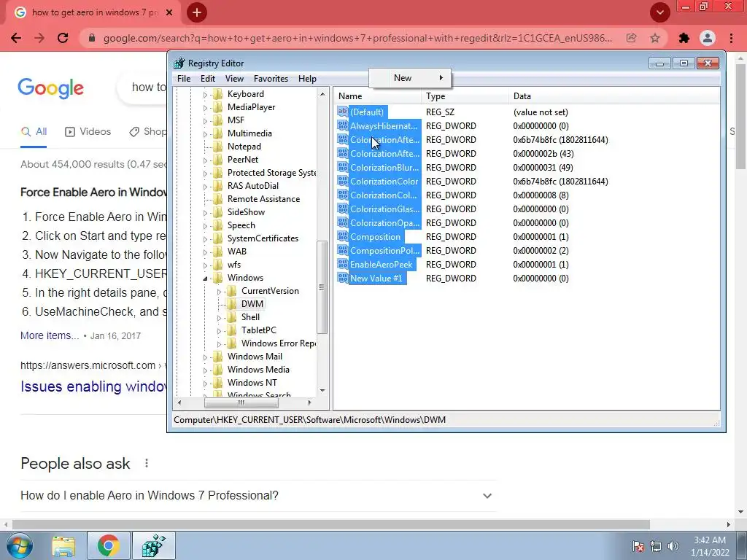Screen dimensions: 747x560
Task: Expand the Windows NT key
Action: click(205, 383)
